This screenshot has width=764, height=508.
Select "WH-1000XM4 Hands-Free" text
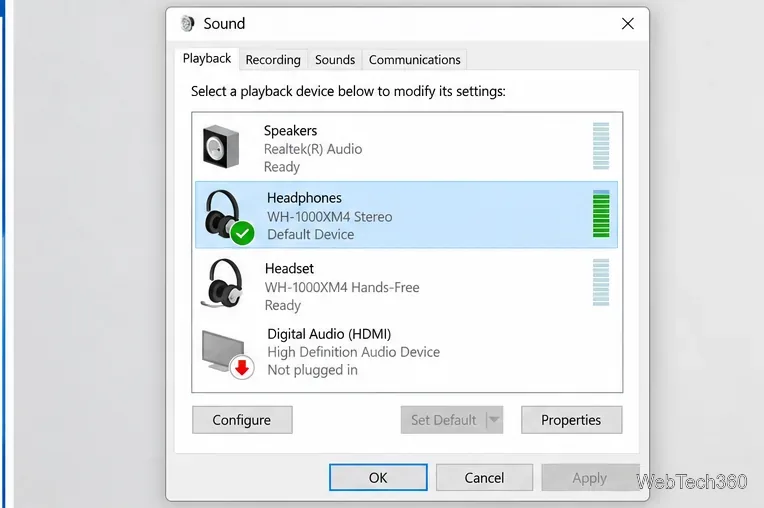342,287
